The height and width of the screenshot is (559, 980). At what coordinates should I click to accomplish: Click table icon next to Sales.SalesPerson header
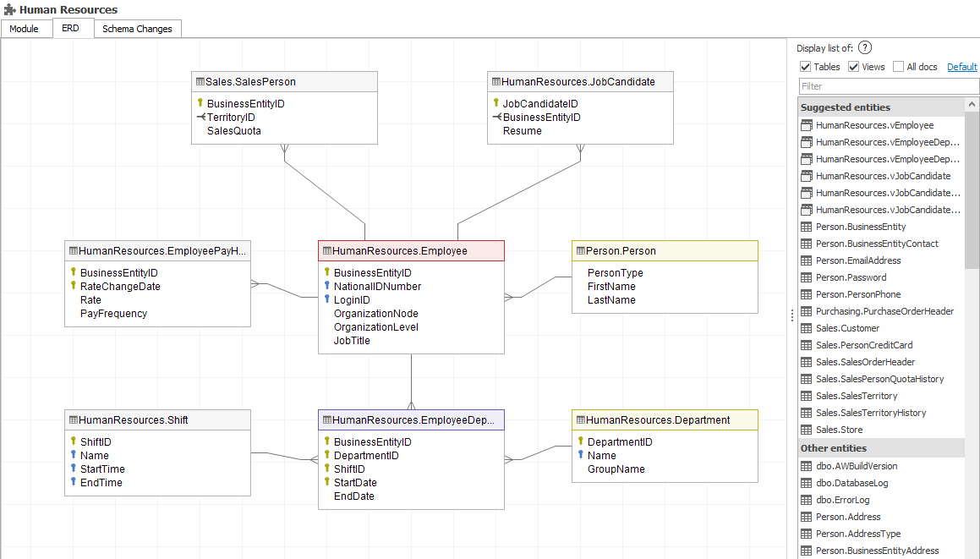[x=200, y=82]
